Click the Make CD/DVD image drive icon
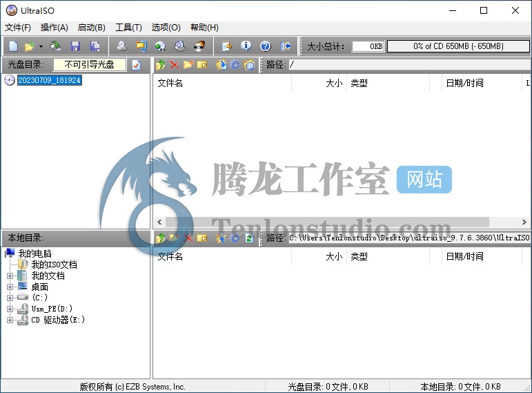The image size is (532, 393). (x=121, y=46)
